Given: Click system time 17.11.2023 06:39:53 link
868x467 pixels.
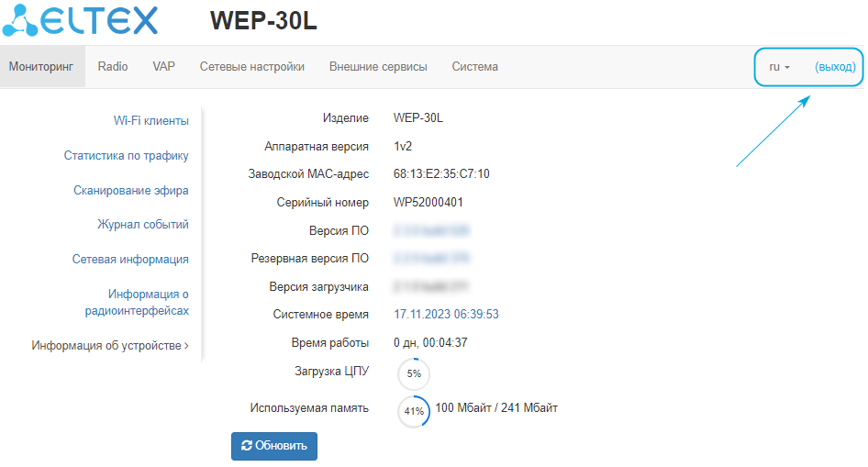Looking at the screenshot, I should (446, 315).
